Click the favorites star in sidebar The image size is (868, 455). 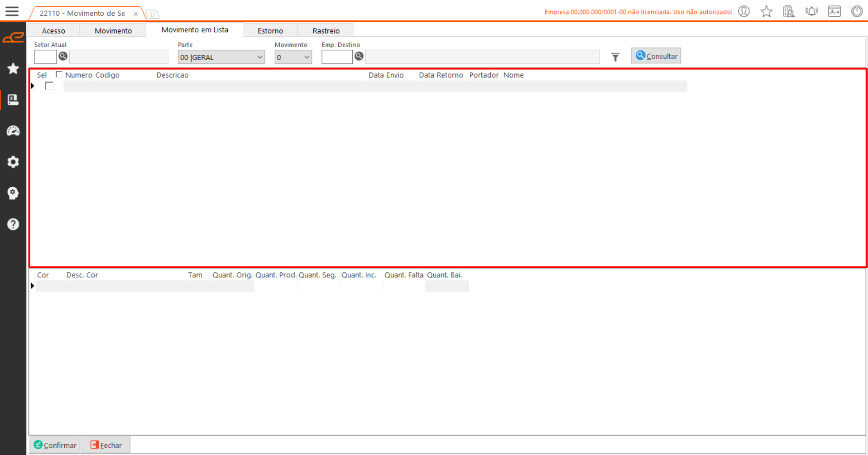pos(13,68)
